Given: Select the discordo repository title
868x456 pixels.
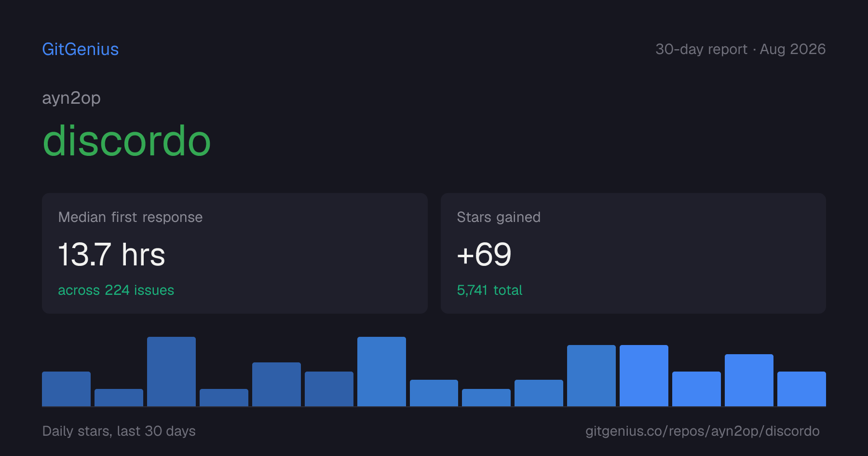Looking at the screenshot, I should point(127,141).
